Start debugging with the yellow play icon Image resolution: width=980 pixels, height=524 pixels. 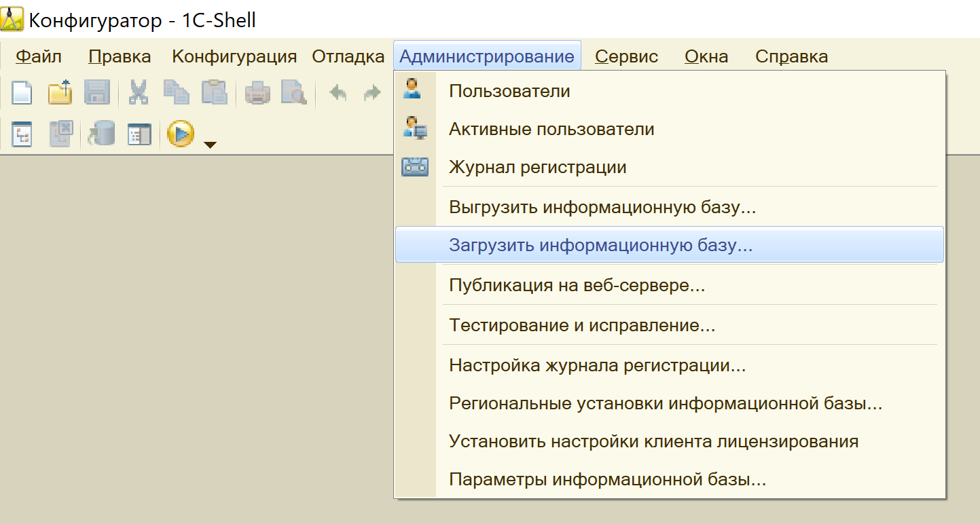coord(181,134)
